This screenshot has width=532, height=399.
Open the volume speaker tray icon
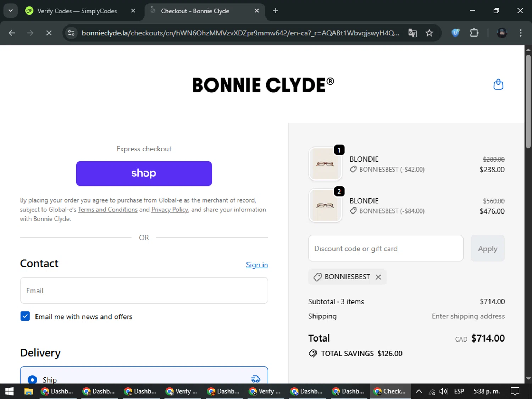coord(443,391)
